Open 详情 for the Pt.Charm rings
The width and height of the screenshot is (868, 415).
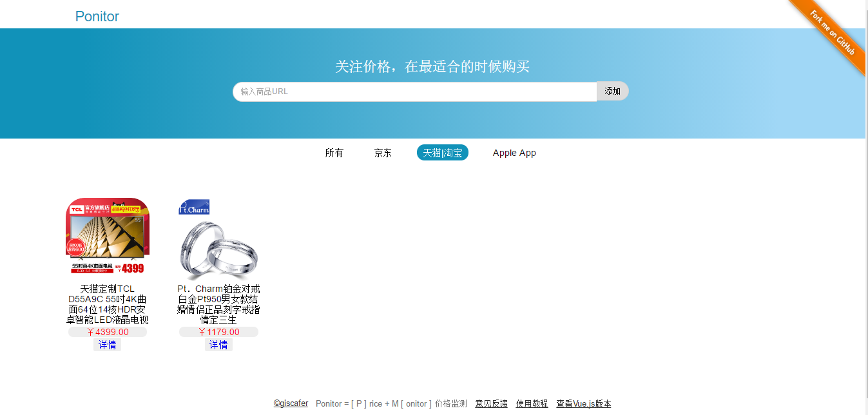(218, 345)
